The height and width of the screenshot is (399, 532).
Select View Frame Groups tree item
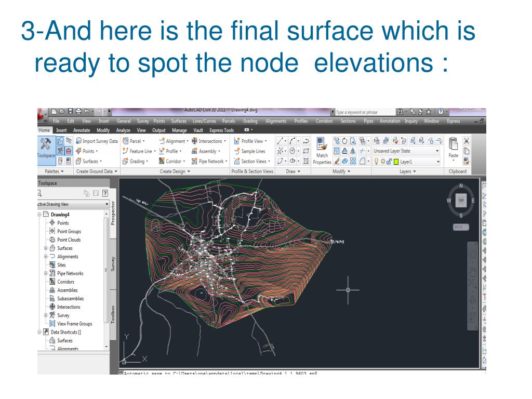[75, 324]
